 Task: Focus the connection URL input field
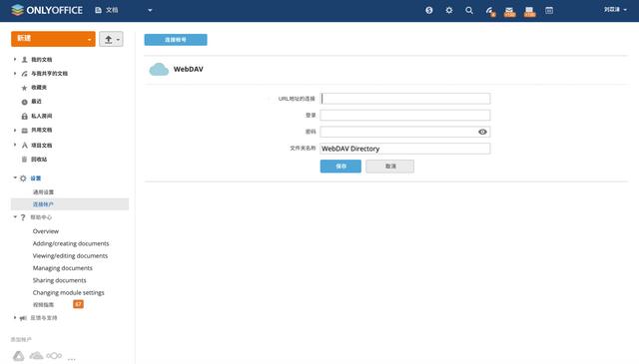pyautogui.click(x=405, y=99)
